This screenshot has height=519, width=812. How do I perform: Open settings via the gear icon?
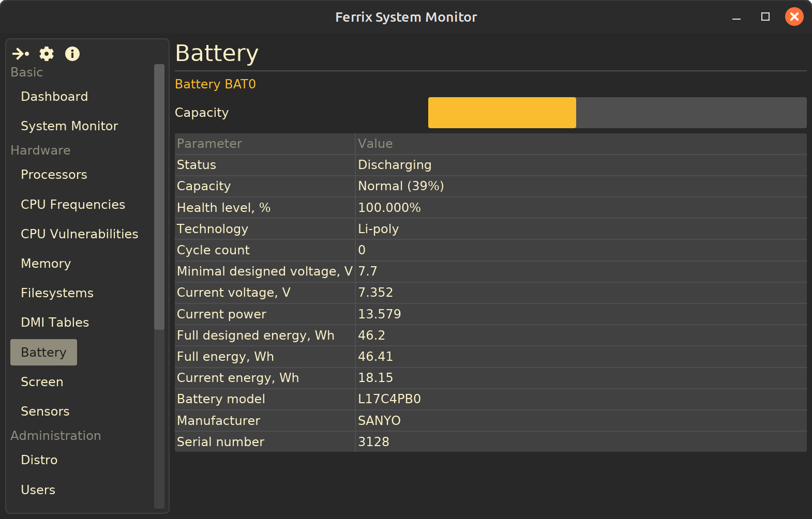point(47,54)
